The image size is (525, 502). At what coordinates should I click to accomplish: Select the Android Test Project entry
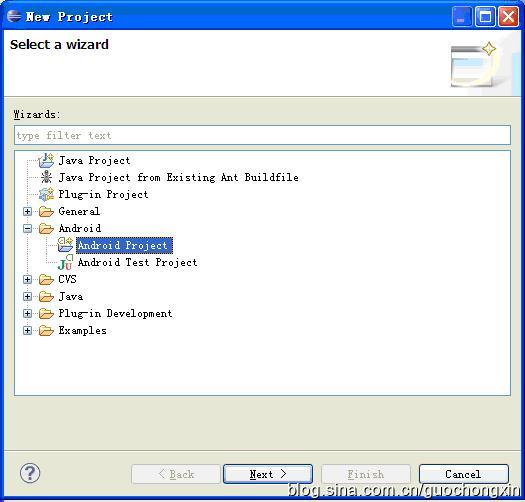click(138, 262)
